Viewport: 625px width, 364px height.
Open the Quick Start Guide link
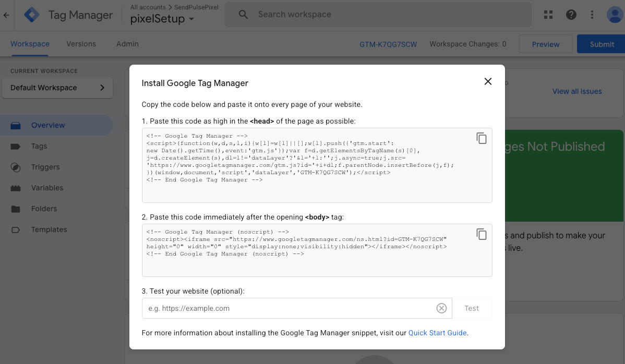437,333
